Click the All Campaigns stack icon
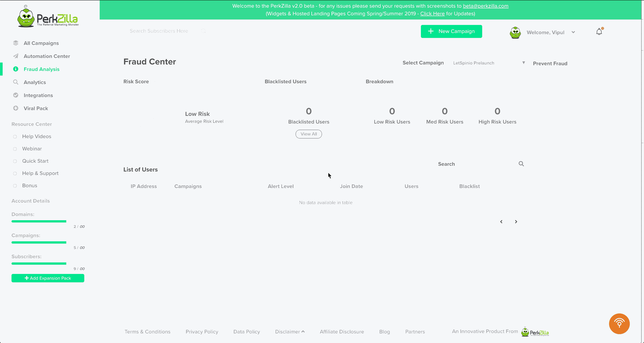 (x=16, y=43)
